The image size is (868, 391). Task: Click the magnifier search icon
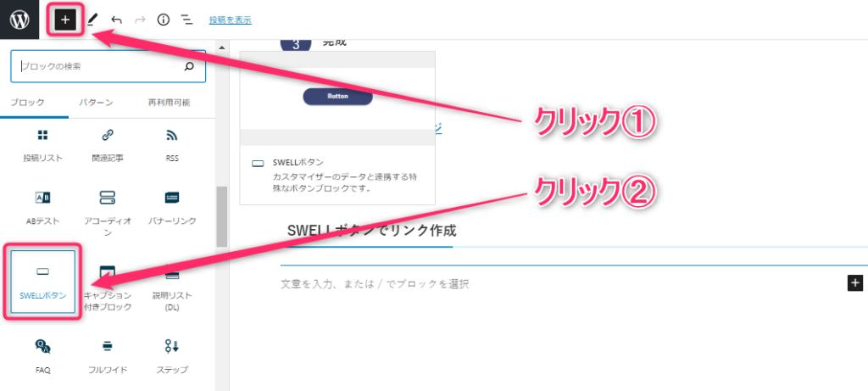189,66
